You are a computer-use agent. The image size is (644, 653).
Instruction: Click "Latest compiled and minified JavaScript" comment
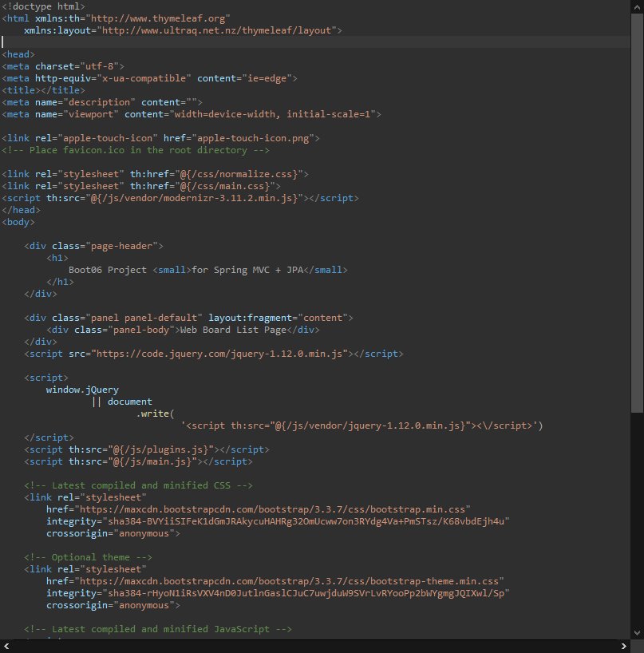[158, 629]
